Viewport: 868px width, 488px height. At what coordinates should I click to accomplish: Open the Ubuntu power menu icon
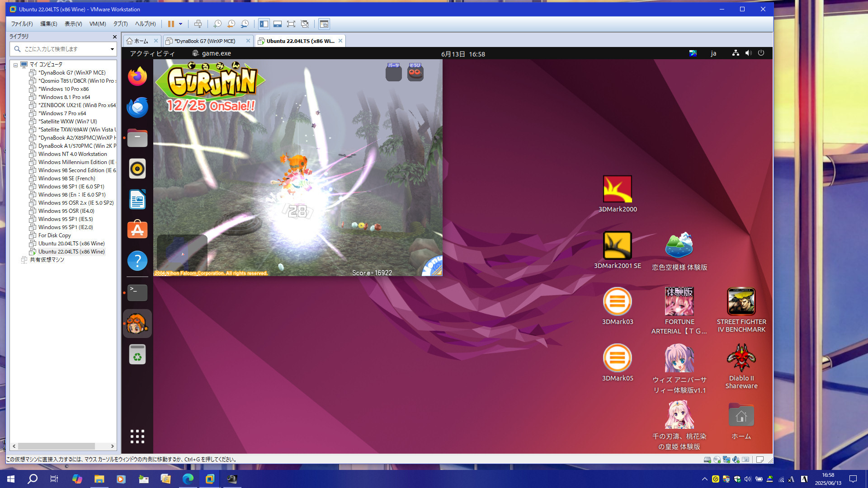pyautogui.click(x=761, y=53)
